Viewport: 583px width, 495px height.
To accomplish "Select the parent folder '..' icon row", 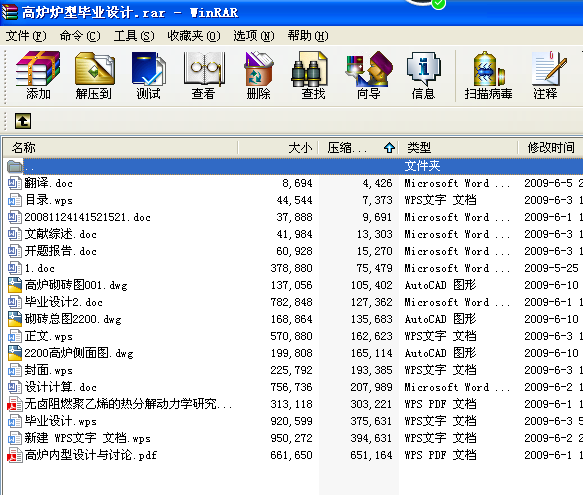I will pos(293,166).
